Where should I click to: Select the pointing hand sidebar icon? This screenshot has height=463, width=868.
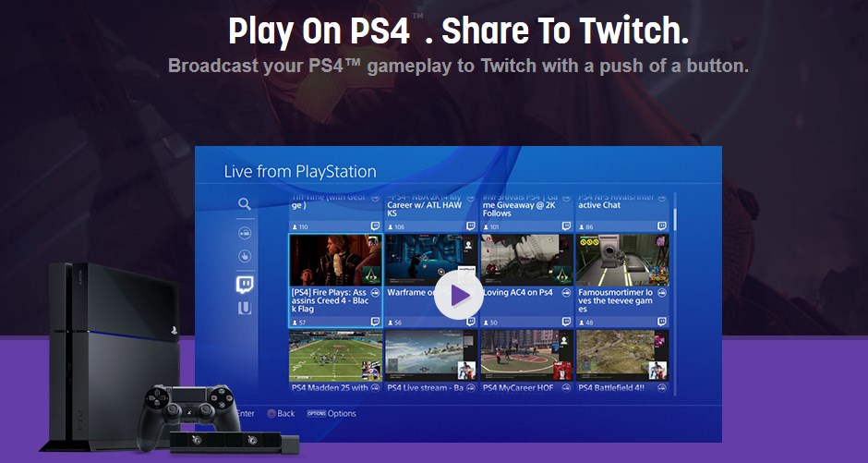(x=245, y=256)
